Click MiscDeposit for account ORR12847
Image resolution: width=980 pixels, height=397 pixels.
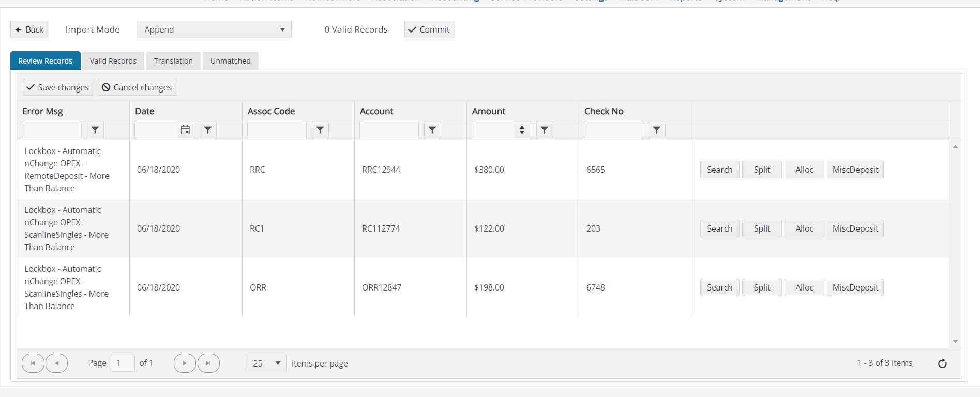(x=855, y=287)
